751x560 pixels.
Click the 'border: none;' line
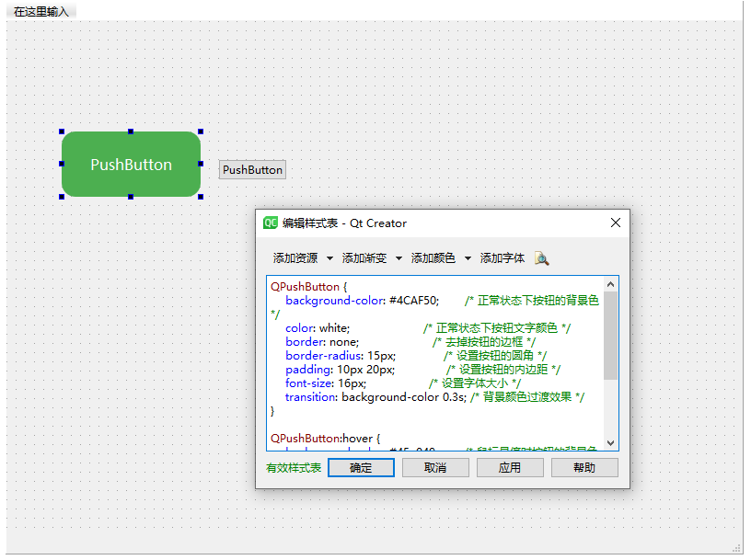click(x=322, y=342)
